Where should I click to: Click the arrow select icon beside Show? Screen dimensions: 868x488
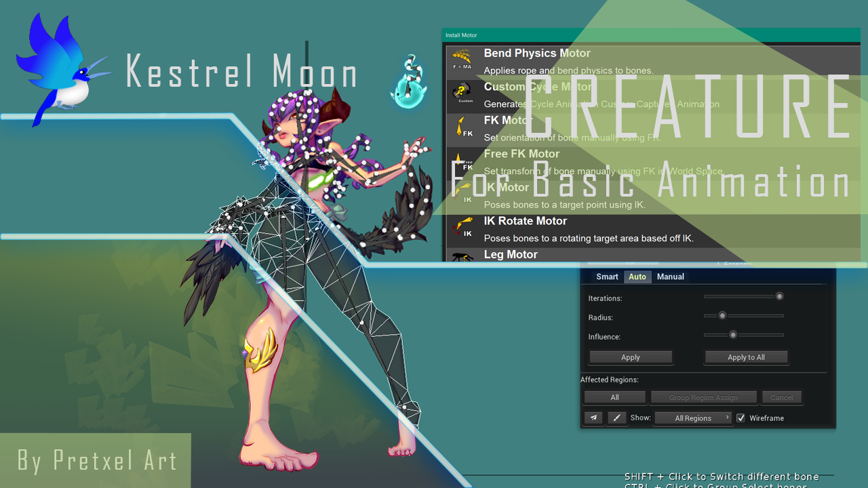(x=593, y=418)
